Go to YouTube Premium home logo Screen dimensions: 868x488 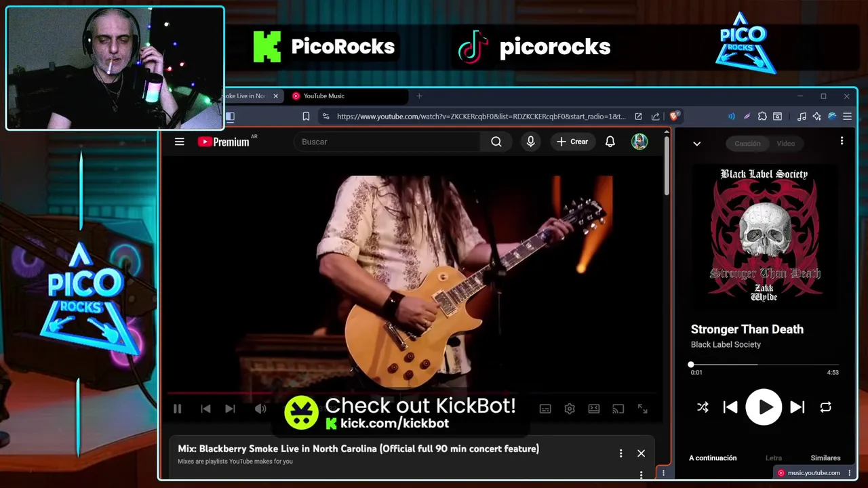coord(224,142)
